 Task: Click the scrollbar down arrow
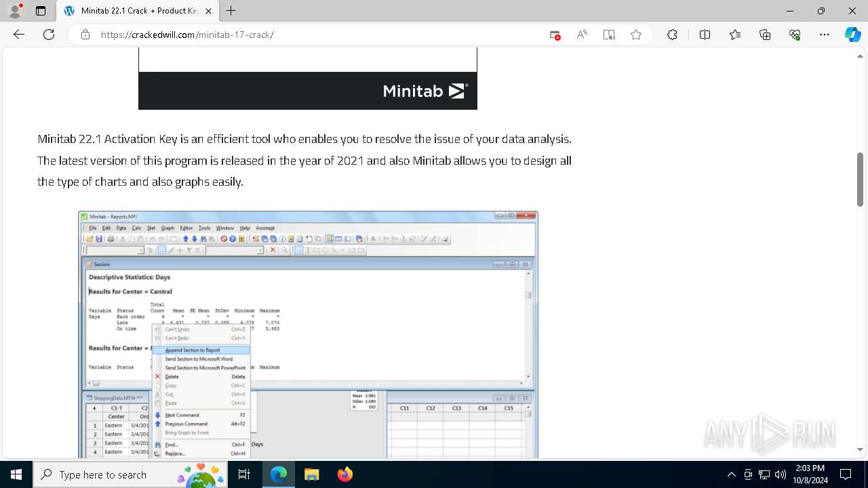(x=861, y=450)
